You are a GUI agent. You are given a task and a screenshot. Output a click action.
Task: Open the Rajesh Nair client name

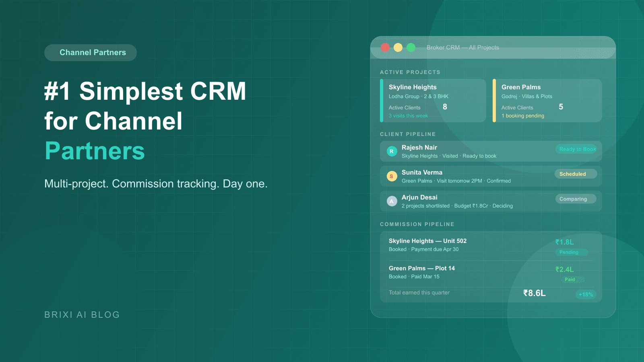pos(419,148)
